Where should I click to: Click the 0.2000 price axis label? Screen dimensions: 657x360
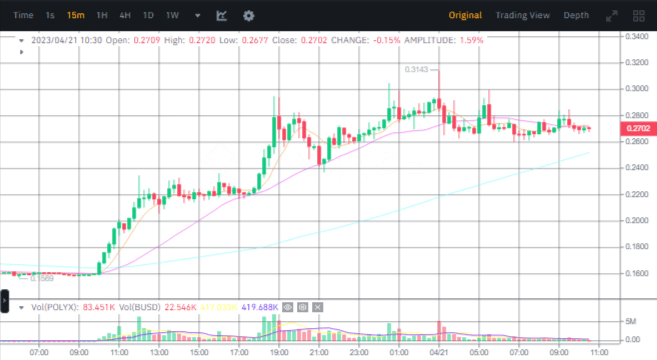(636, 220)
